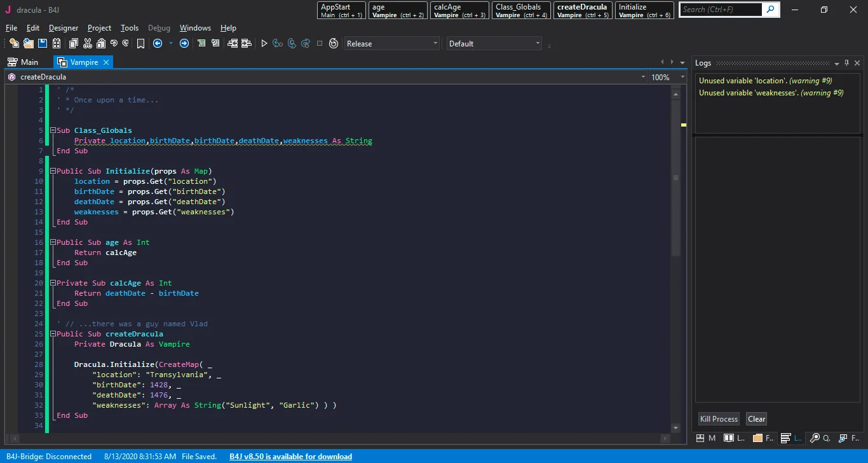Switch to the Main module tab
This screenshot has width=868, height=463.
tap(24, 62)
